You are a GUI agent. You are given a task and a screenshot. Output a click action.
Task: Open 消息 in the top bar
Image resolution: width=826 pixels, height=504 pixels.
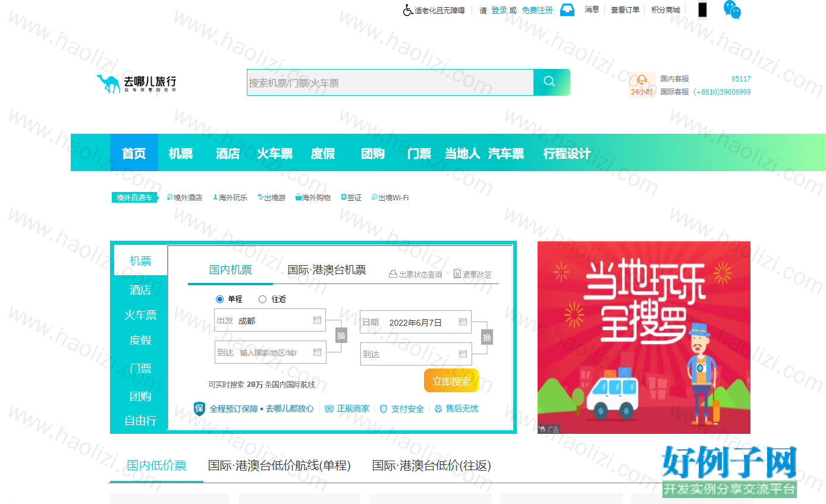592,9
